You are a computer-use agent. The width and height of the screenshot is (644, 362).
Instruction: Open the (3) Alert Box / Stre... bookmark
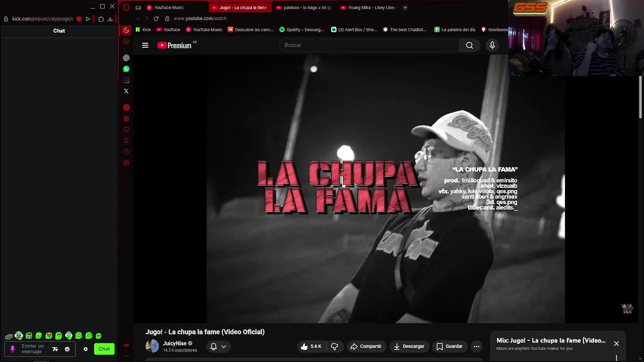pyautogui.click(x=354, y=30)
